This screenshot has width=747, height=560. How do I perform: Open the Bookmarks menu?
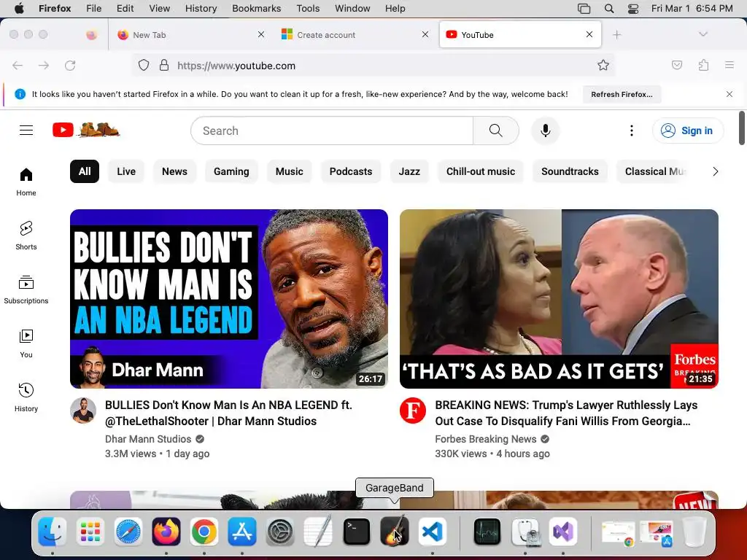pyautogui.click(x=256, y=9)
